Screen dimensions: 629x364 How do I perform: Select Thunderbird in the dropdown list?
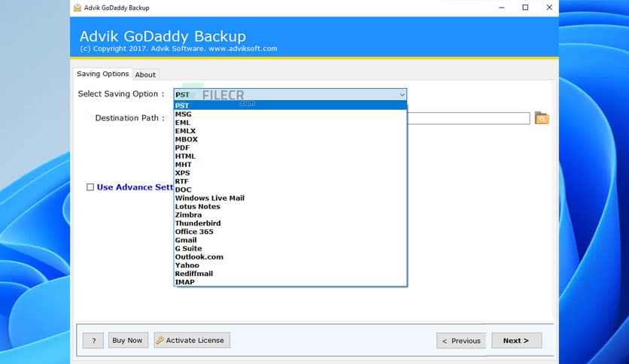click(290, 223)
